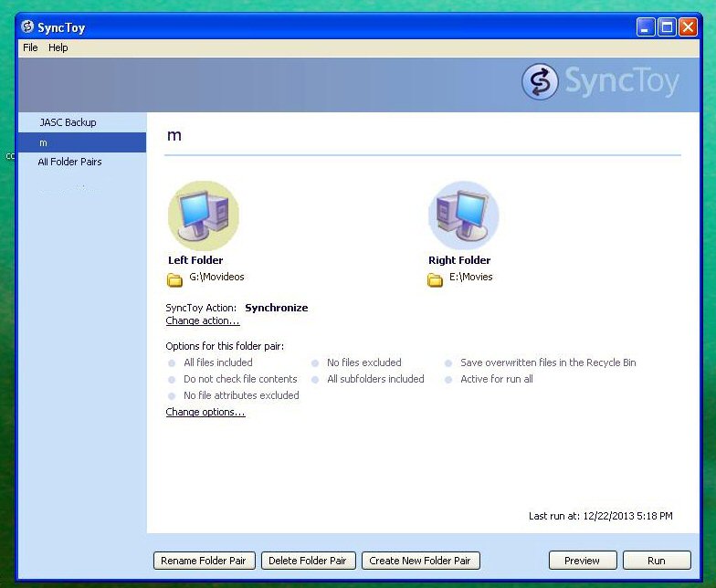716x588 pixels.
Task: Open the Change action link
Action: [203, 320]
